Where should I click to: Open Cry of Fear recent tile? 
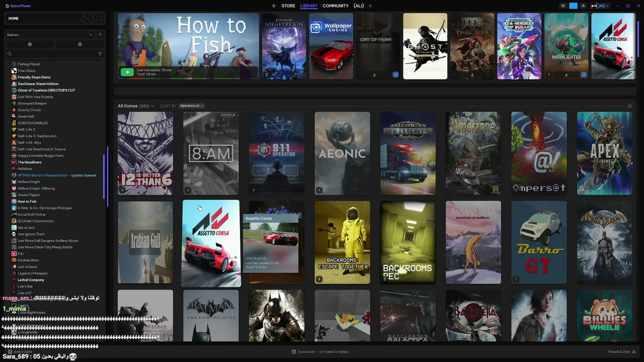(x=378, y=46)
